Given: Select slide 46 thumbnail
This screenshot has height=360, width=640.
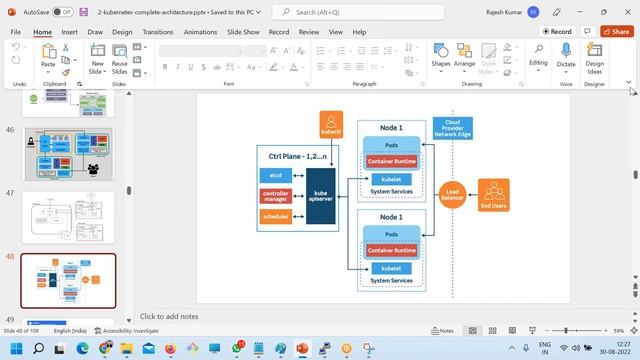Looking at the screenshot, I should (69, 154).
